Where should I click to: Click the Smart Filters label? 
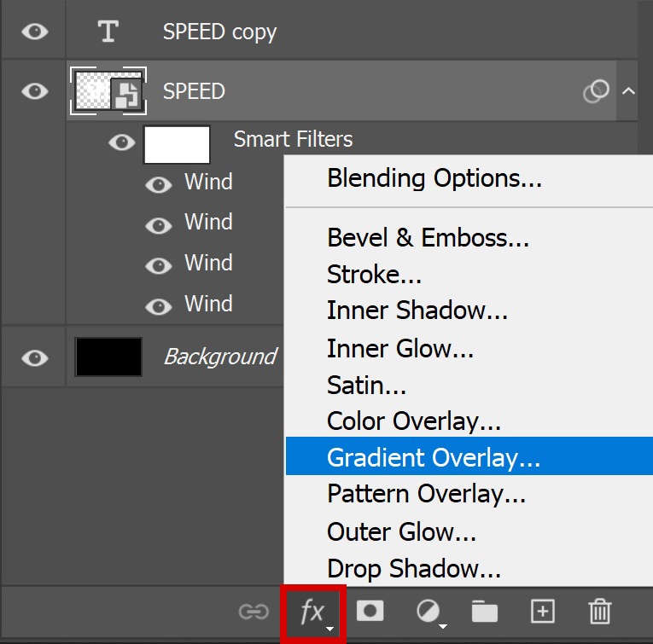click(293, 139)
